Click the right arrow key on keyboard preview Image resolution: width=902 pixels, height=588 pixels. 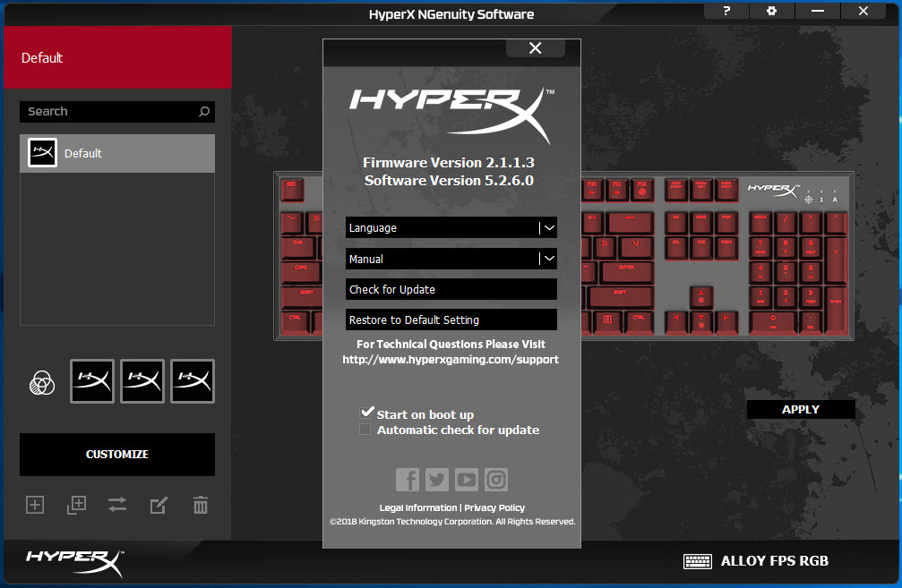click(726, 322)
